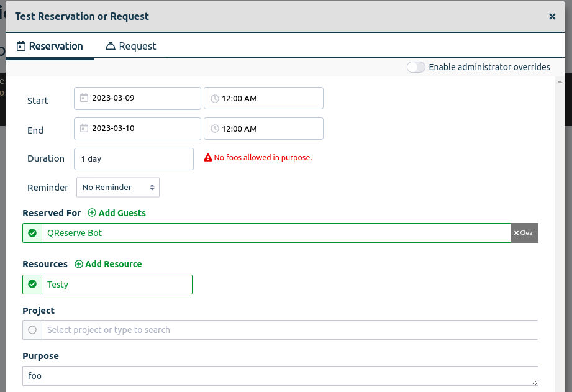Screen dimensions: 572x392
Task: Click the End time field 12:00 AM
Action: [x=263, y=129]
